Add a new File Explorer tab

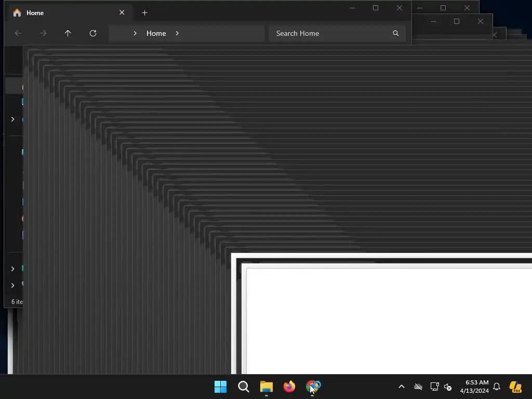coord(144,13)
